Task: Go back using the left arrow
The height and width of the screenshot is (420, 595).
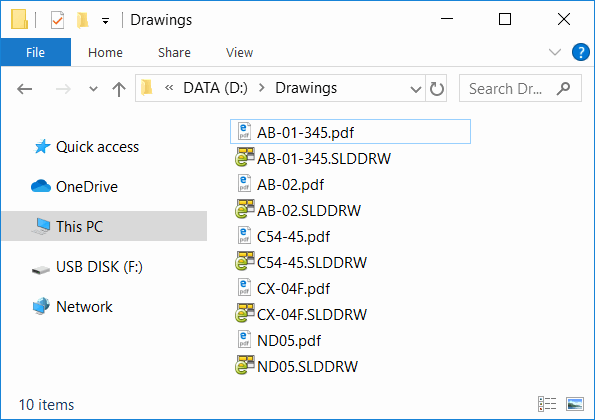Action: pos(25,89)
